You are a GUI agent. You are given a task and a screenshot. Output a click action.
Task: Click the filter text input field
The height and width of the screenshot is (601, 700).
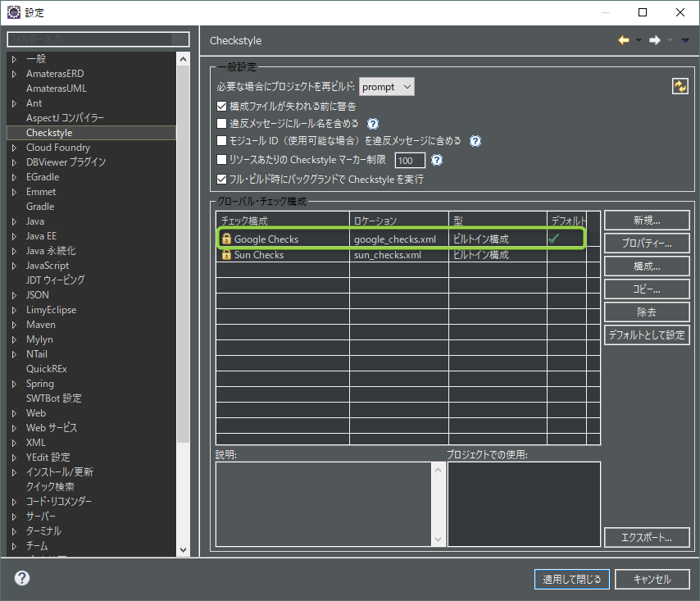pyautogui.click(x=98, y=39)
